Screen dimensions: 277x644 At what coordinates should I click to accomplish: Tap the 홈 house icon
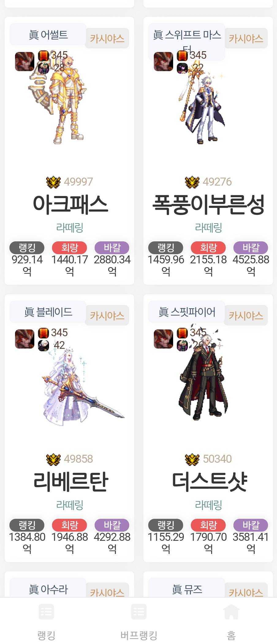231,612
